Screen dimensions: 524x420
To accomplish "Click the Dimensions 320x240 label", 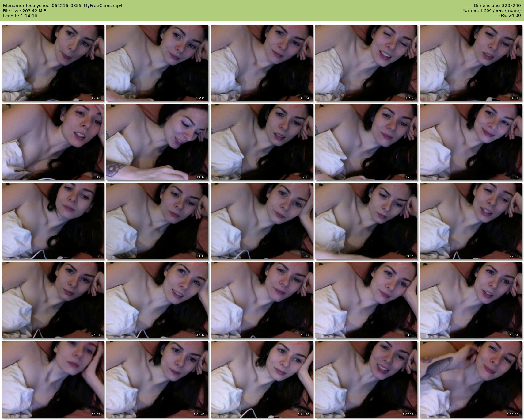I will (497, 6).
